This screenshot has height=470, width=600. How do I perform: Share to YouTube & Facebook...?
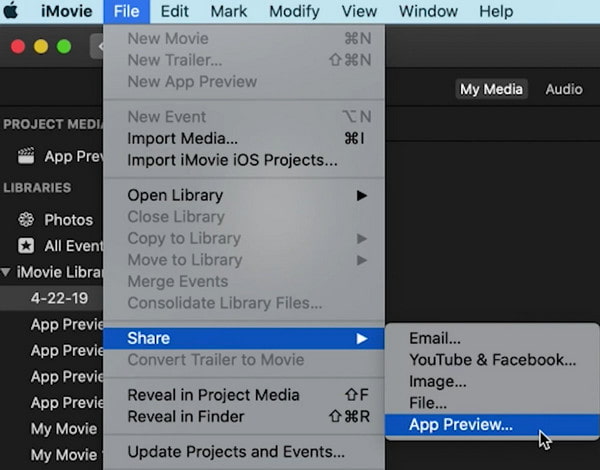click(492, 360)
